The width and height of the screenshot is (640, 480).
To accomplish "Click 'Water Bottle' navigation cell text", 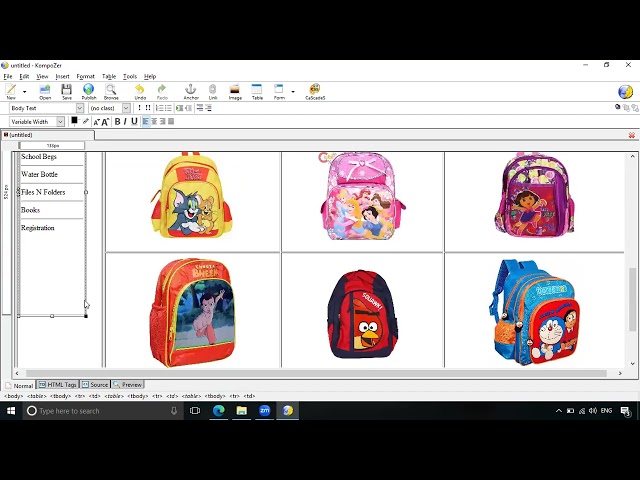I will 39,174.
